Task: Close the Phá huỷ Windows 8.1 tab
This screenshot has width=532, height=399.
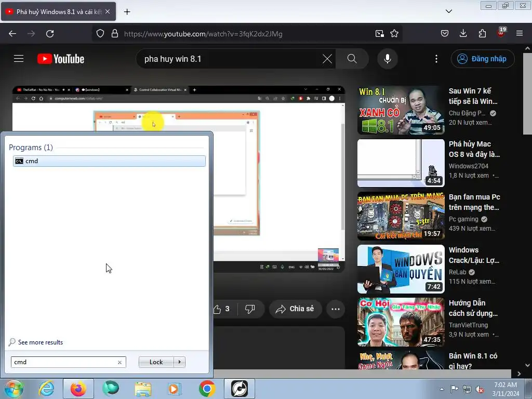Action: pyautogui.click(x=108, y=11)
